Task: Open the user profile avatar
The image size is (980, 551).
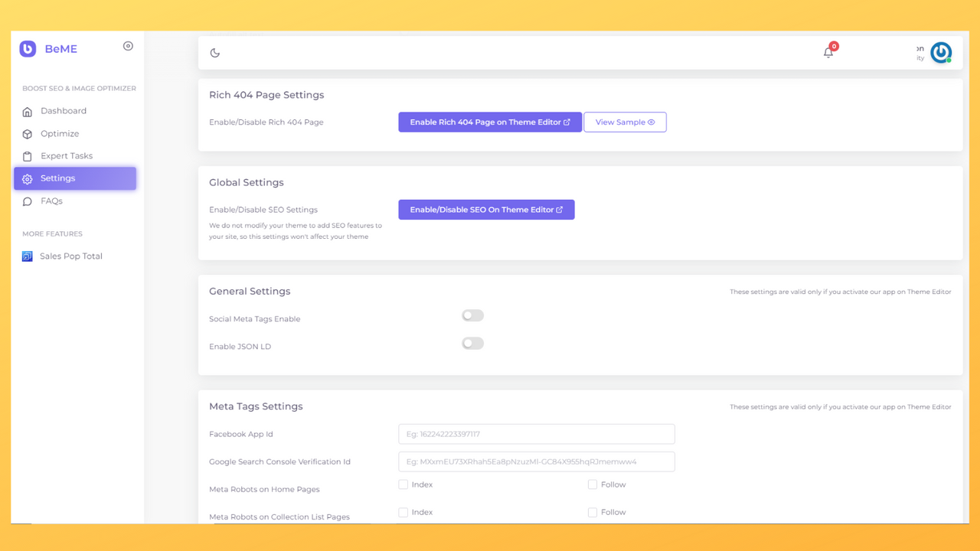Action: click(941, 52)
